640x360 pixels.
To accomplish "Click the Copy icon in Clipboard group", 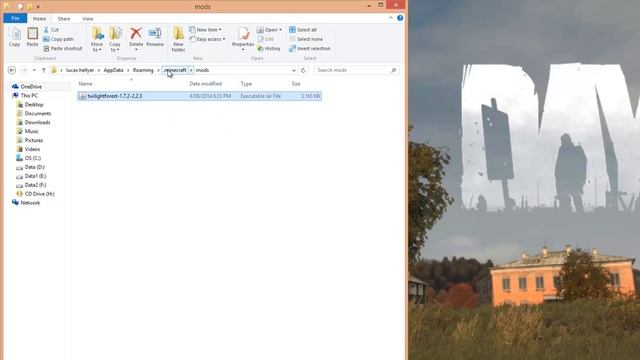I will (x=15, y=37).
